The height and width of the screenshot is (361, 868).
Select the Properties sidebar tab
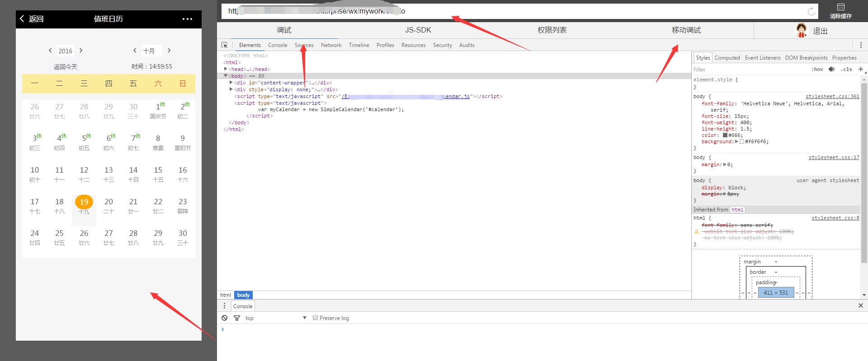pyautogui.click(x=844, y=58)
